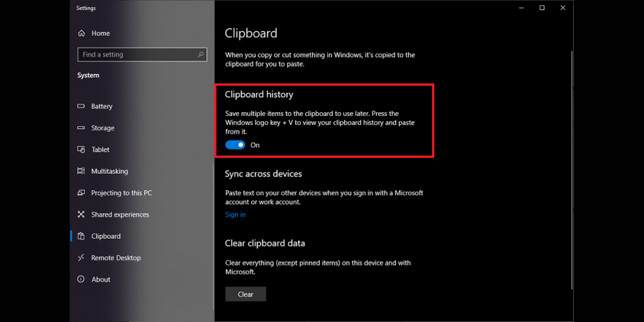Select the Storage icon in sidebar
The height and width of the screenshot is (322, 644).
tap(81, 128)
